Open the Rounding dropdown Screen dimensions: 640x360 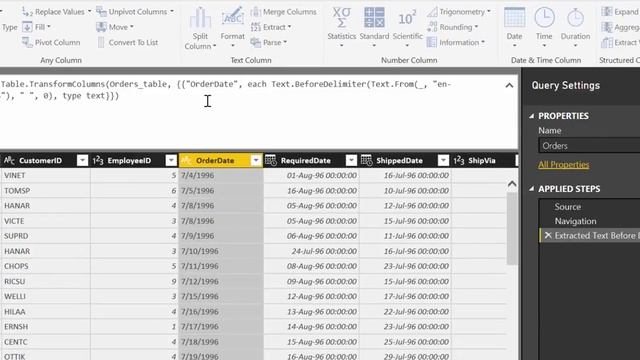tap(452, 27)
